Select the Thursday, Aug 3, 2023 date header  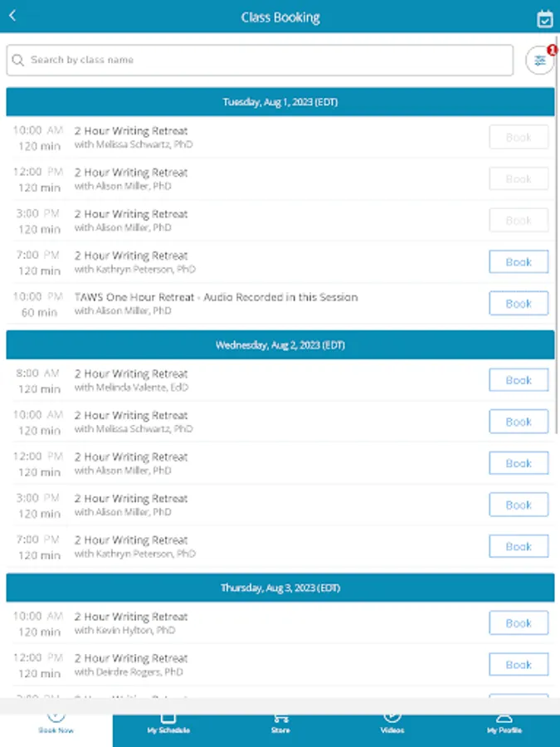click(280, 588)
